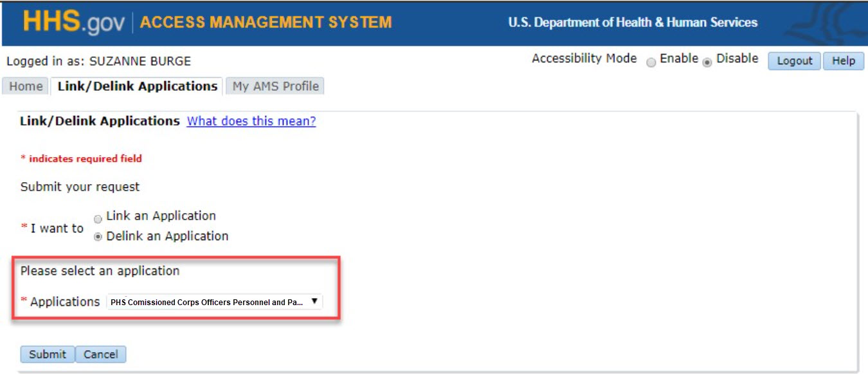Select Disable for Accessibility Mode
This screenshot has width=868, height=374.
[707, 62]
